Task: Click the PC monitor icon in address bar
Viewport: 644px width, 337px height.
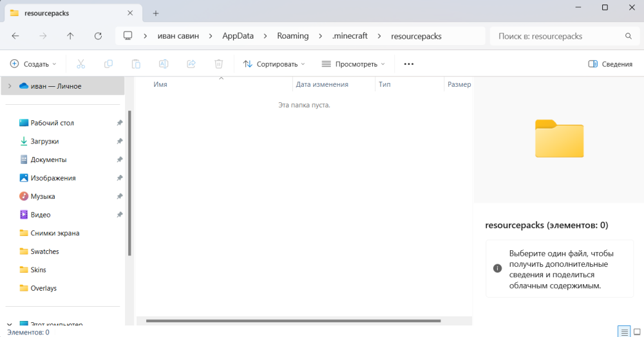Action: 128,35
